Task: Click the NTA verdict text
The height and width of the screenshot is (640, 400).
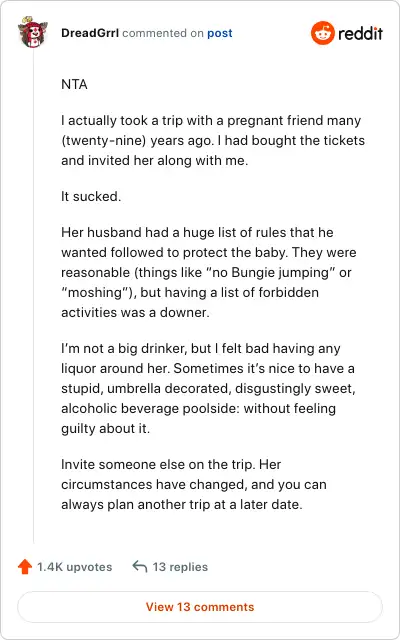Action: 74,84
